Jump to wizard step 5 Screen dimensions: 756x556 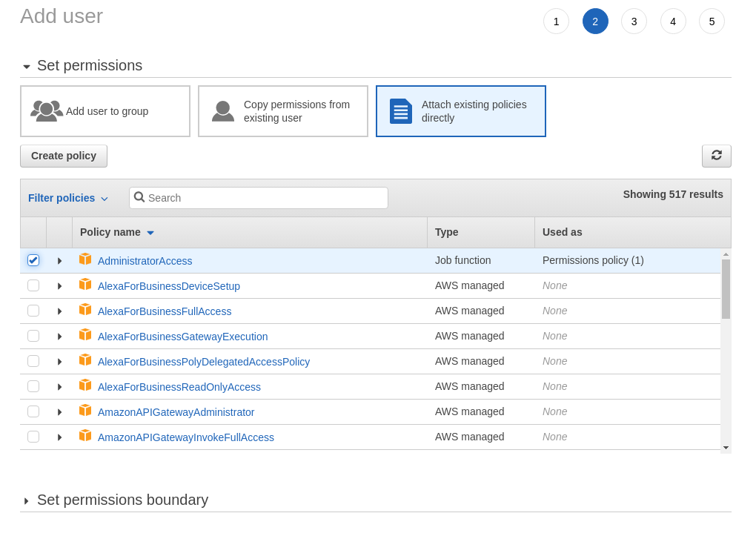click(712, 21)
